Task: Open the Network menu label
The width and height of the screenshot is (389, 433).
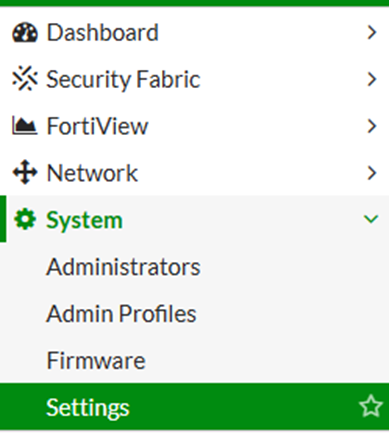Action: [x=92, y=173]
